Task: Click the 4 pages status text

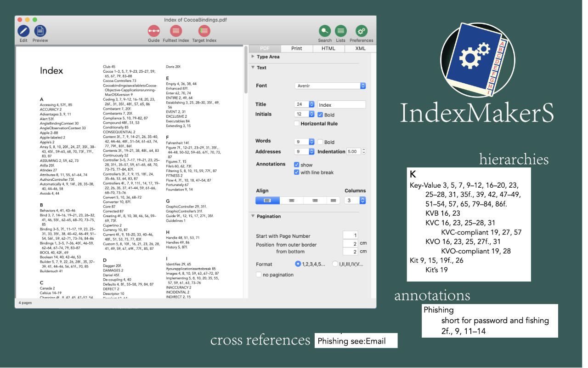Action: tap(25, 303)
